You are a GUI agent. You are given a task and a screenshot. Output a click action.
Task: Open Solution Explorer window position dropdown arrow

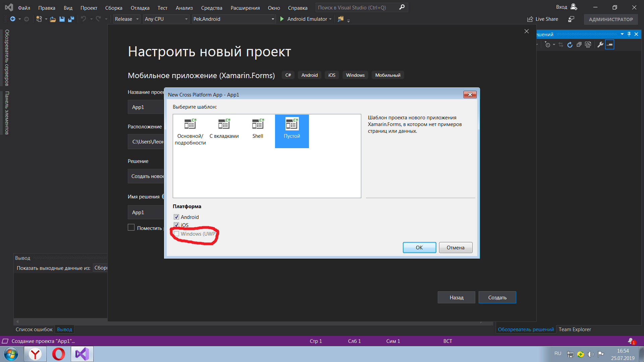click(622, 34)
